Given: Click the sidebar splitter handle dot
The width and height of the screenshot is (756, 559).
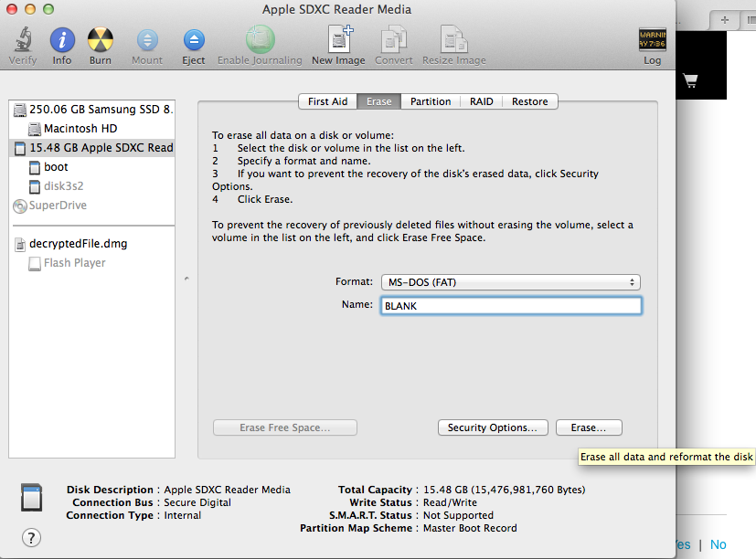Looking at the screenshot, I should pos(186,279).
